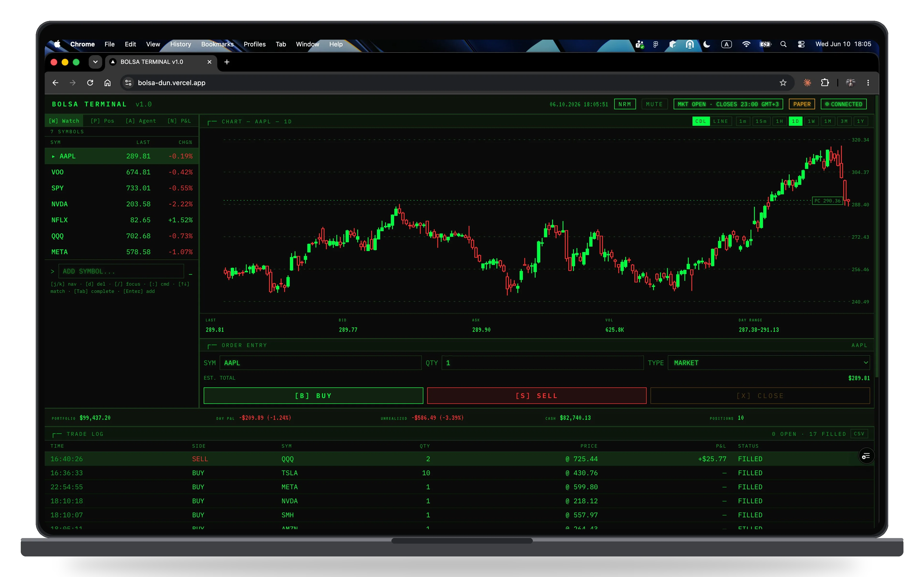Select the 1Y chart interval
This screenshot has height=577, width=924.
pos(860,121)
